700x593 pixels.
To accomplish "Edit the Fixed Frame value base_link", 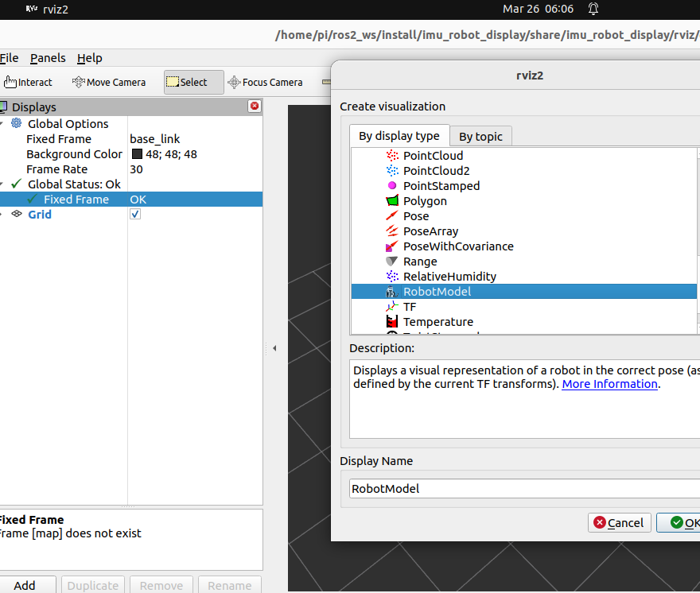I will (x=155, y=139).
